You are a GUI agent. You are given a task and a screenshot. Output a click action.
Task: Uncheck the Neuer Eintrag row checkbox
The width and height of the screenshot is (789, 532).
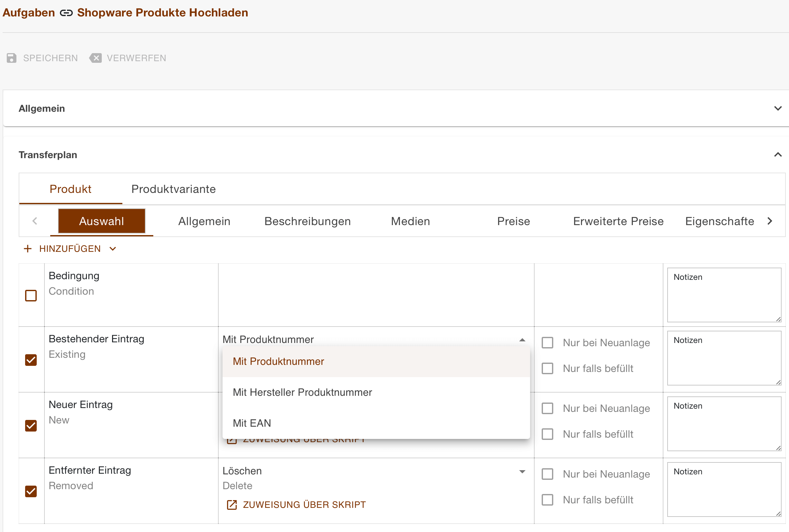pyautogui.click(x=31, y=426)
